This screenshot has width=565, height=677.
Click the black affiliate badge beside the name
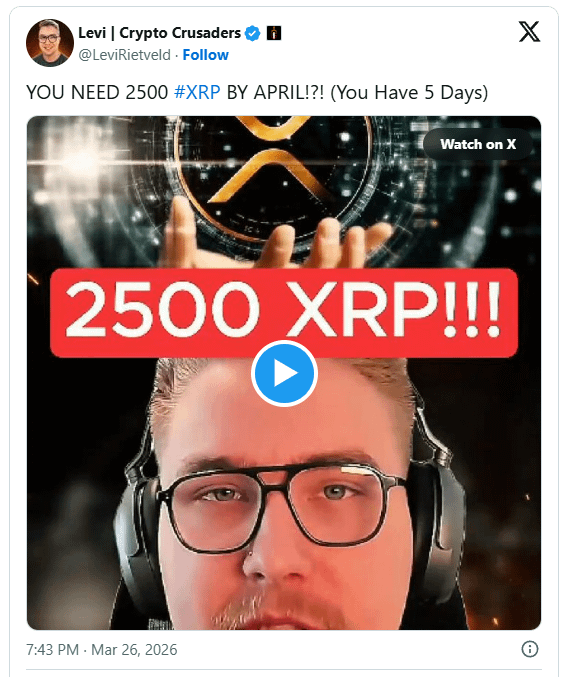click(x=274, y=33)
